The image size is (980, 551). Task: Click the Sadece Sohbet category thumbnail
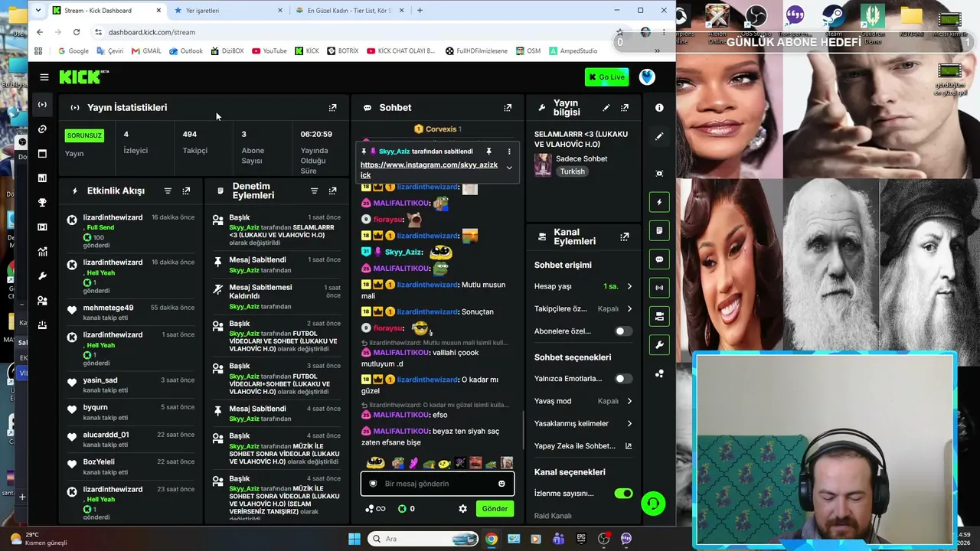pyautogui.click(x=543, y=165)
